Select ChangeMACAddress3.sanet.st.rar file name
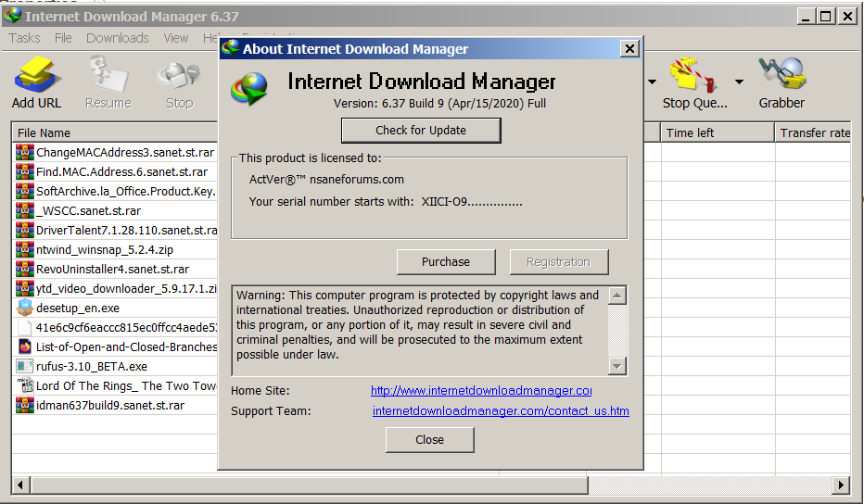The height and width of the screenshot is (504, 864). (x=125, y=153)
